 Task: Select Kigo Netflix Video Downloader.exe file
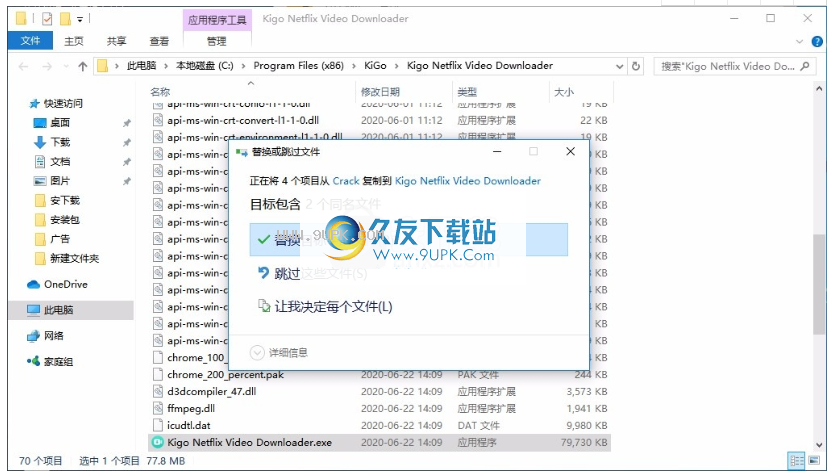tap(379, 442)
